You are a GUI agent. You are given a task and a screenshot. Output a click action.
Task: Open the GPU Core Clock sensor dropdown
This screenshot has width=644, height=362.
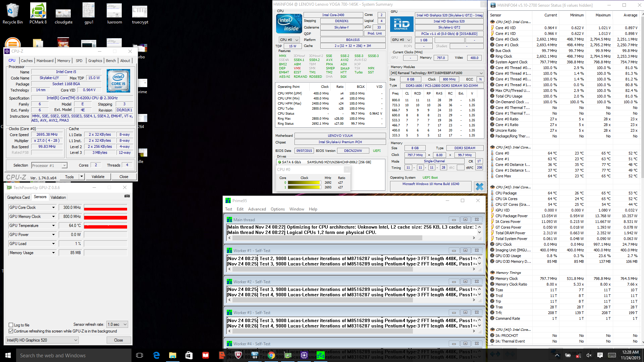click(x=53, y=207)
